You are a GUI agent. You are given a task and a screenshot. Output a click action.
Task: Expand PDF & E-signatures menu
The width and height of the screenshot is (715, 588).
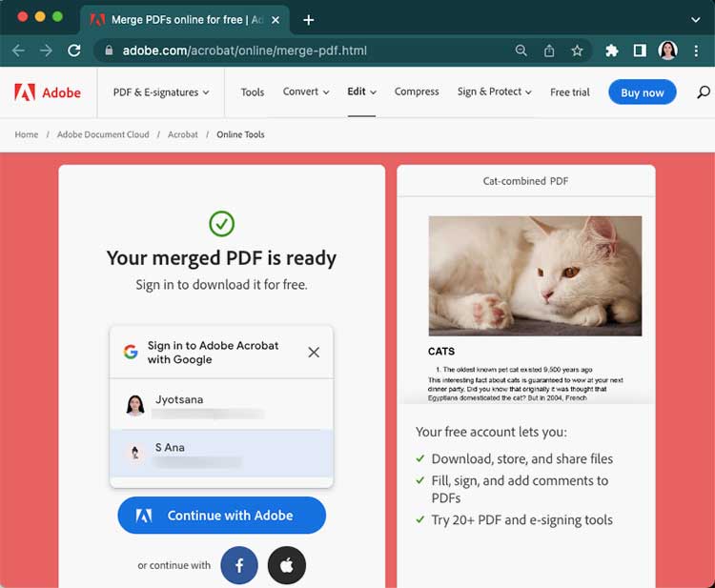[161, 92]
